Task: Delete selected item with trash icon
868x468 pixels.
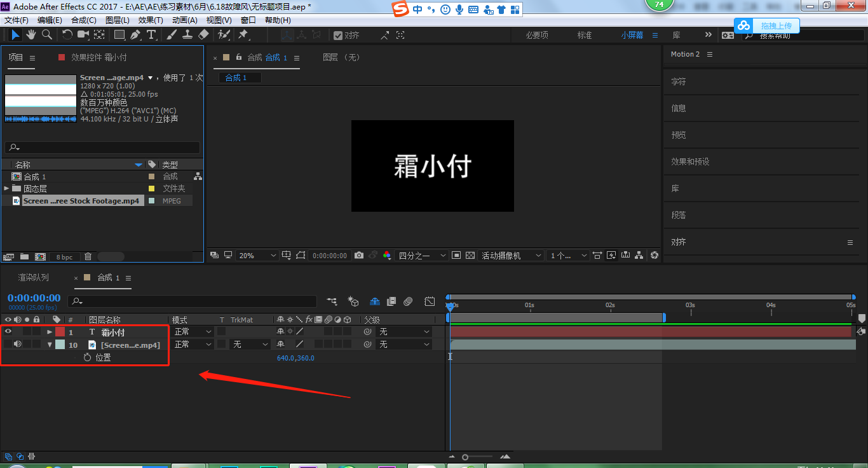Action: coord(88,257)
